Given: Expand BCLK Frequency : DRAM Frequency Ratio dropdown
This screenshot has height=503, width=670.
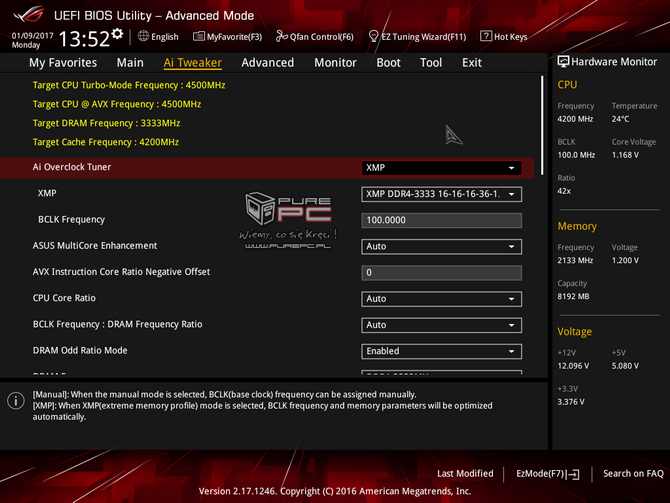Looking at the screenshot, I should click(441, 325).
